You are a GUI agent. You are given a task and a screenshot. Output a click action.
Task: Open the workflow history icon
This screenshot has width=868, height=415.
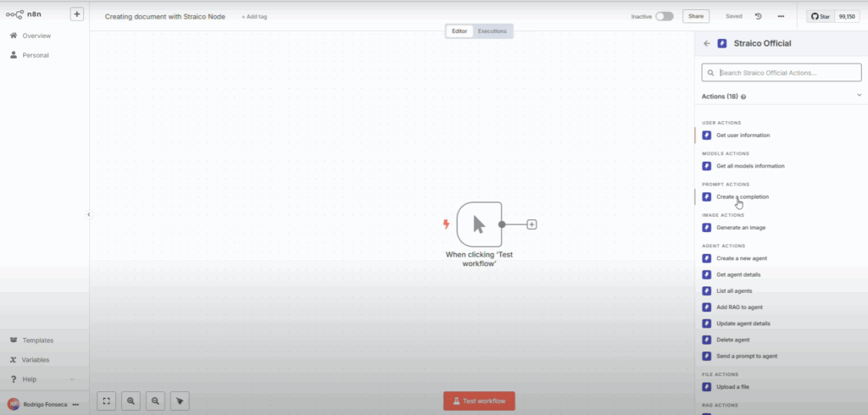pos(759,17)
